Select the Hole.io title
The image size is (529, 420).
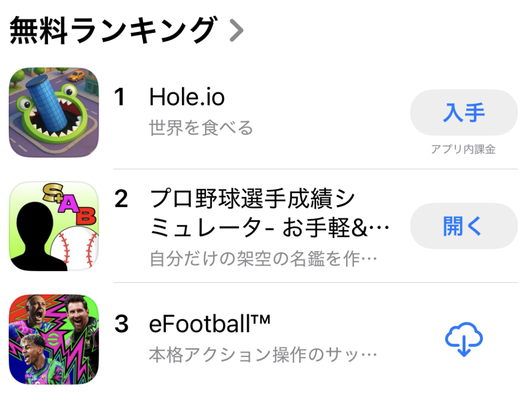186,97
